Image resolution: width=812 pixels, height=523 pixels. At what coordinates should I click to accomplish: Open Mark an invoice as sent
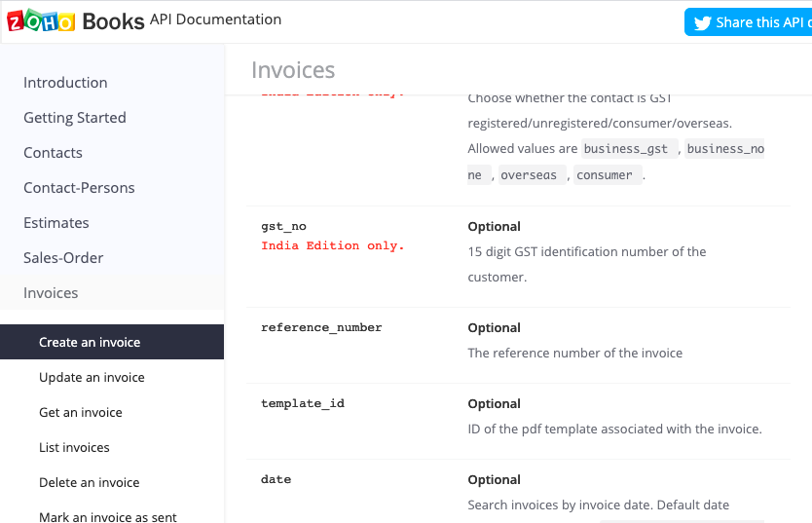(107, 516)
